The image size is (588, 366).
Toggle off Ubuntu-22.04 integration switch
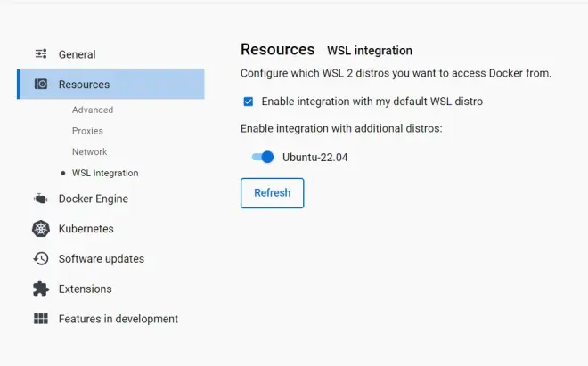[x=263, y=157]
